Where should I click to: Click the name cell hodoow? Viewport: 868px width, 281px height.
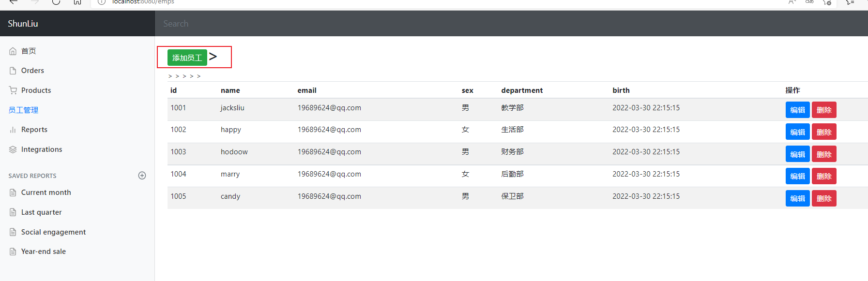234,152
